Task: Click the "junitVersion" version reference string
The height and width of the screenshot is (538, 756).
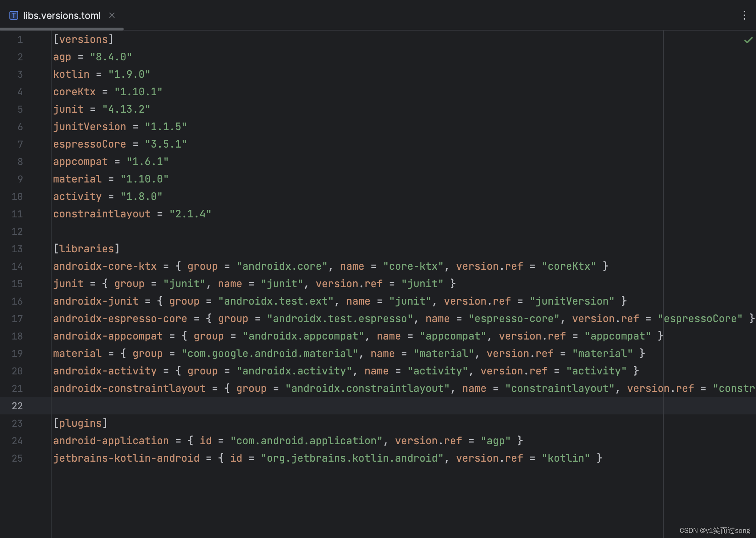Action: click(x=572, y=301)
